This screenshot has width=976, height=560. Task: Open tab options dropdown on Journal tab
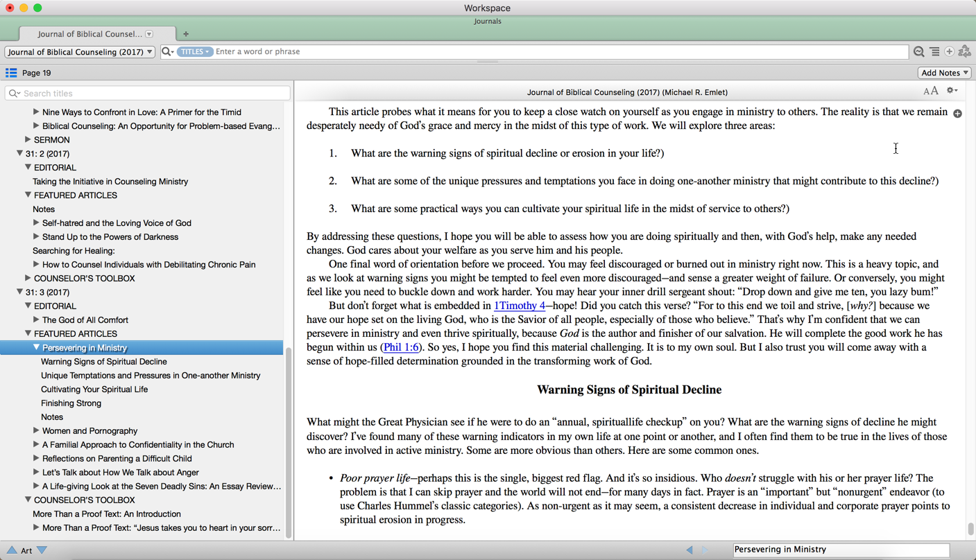[149, 34]
